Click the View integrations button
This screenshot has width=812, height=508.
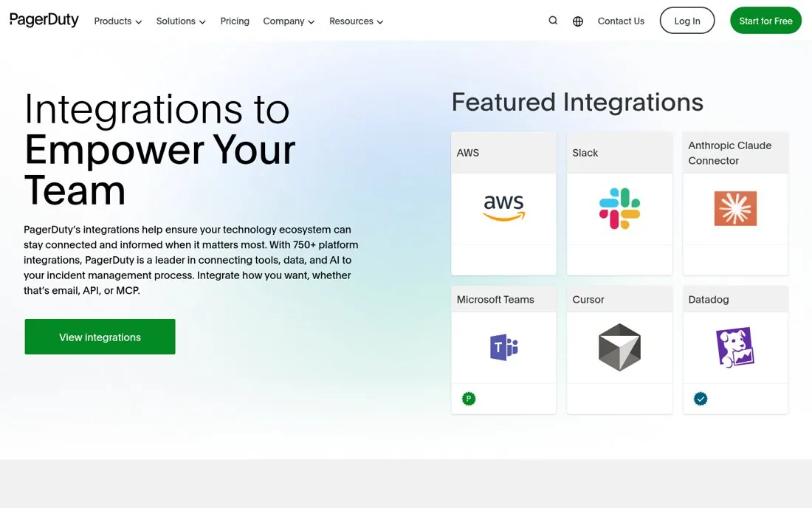(x=100, y=337)
